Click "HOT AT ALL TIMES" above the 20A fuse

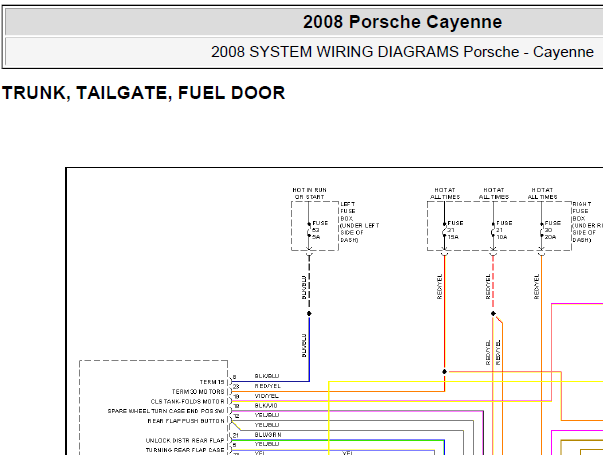coord(542,193)
